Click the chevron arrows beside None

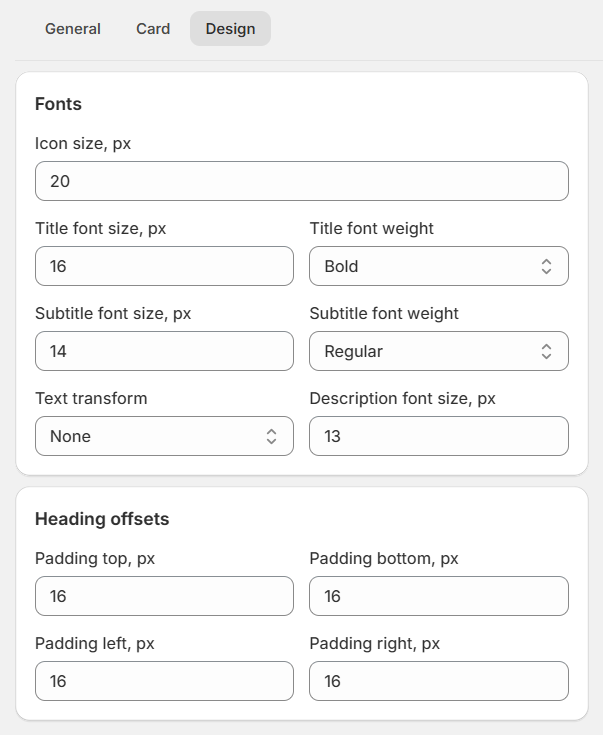coord(271,436)
